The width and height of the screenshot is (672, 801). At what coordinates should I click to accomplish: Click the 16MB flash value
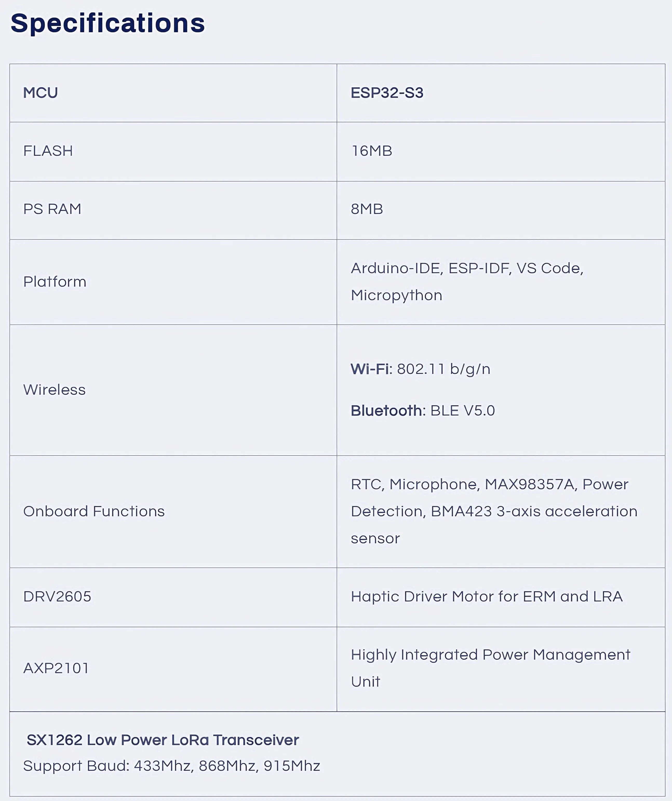pyautogui.click(x=372, y=151)
